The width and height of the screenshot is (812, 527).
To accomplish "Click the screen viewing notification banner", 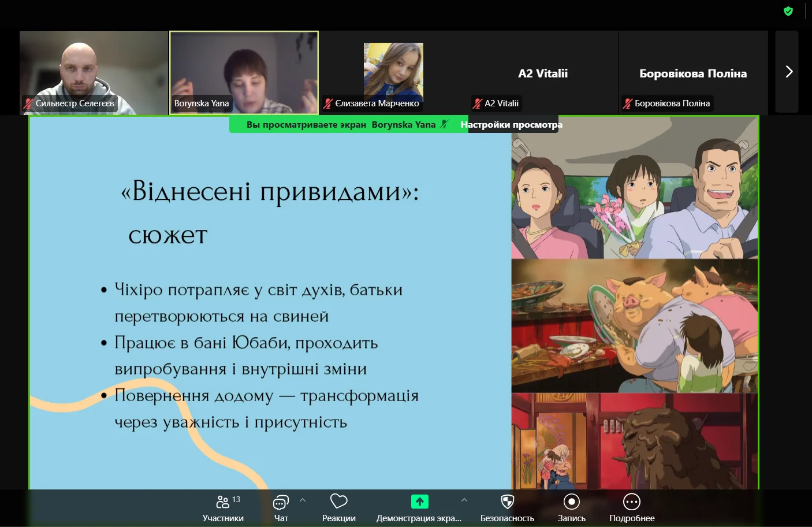I will pos(348,125).
